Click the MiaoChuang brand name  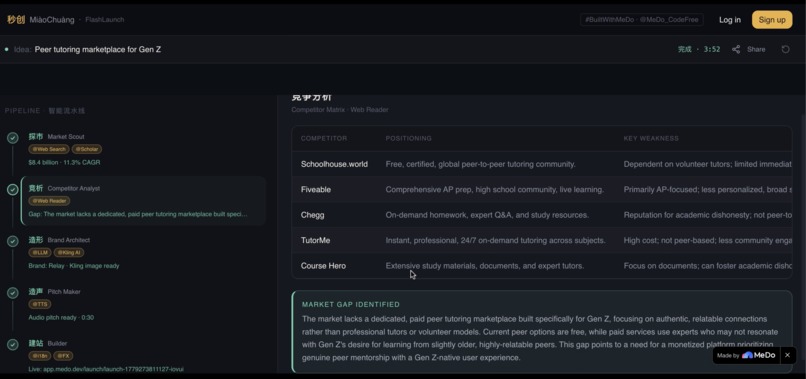pos(52,20)
